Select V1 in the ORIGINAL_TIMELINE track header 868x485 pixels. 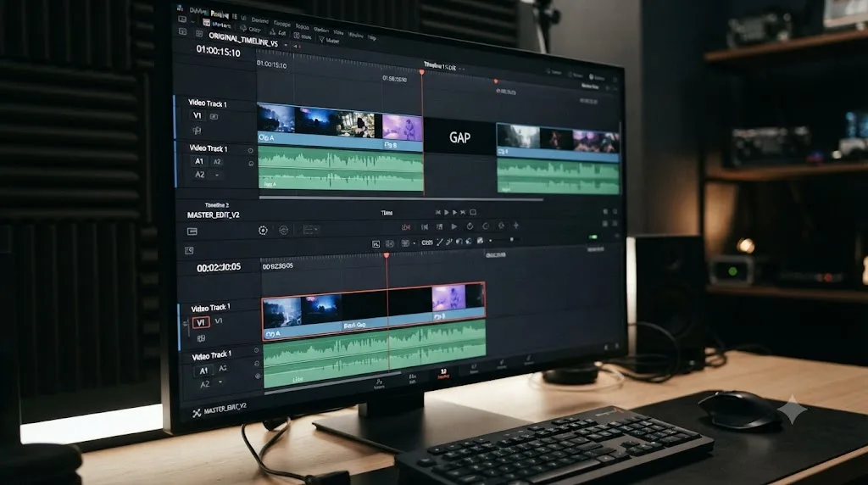point(197,115)
